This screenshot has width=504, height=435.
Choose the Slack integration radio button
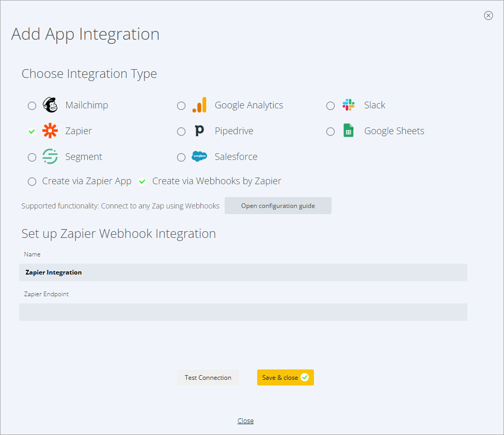330,106
